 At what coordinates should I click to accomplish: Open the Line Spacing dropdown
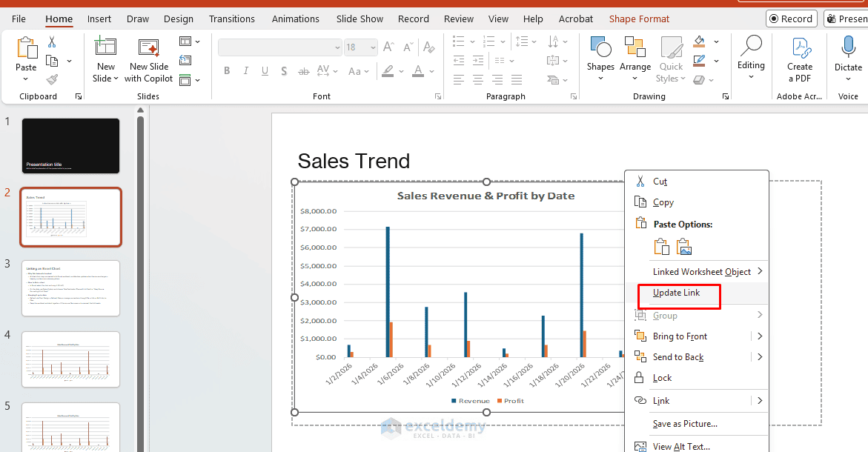(x=526, y=41)
